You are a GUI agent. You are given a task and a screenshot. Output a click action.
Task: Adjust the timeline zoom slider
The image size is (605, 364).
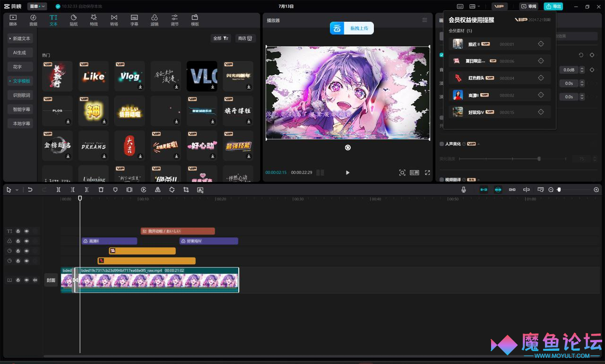coord(559,190)
